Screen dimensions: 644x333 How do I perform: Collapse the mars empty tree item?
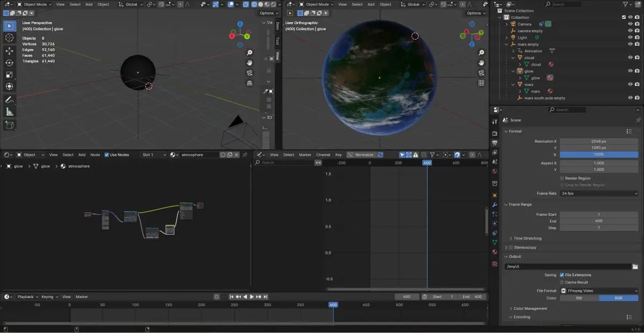[x=507, y=44]
